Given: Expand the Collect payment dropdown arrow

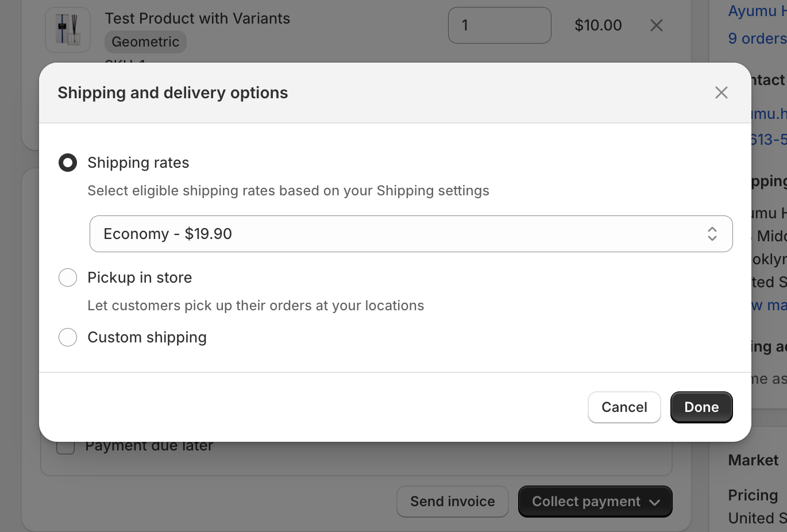Looking at the screenshot, I should click(x=655, y=502).
